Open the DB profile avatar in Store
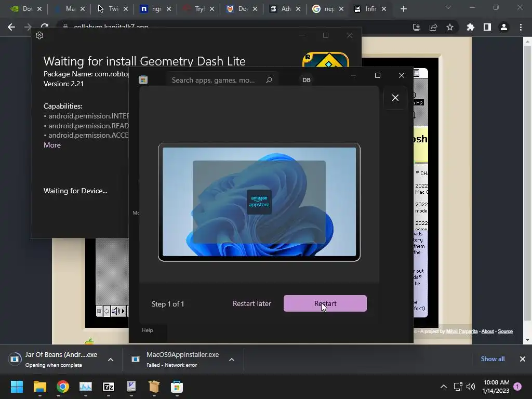This screenshot has width=532, height=399. [x=307, y=80]
